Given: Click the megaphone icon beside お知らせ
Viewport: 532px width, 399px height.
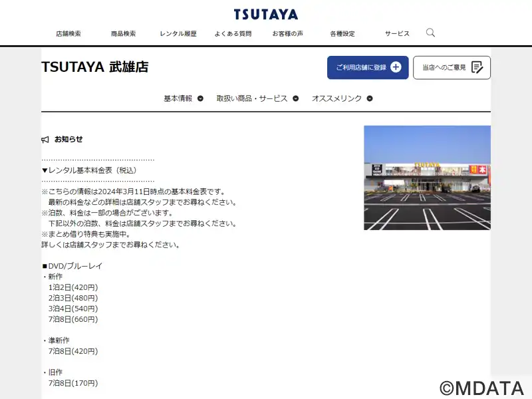Looking at the screenshot, I should tap(45, 140).
